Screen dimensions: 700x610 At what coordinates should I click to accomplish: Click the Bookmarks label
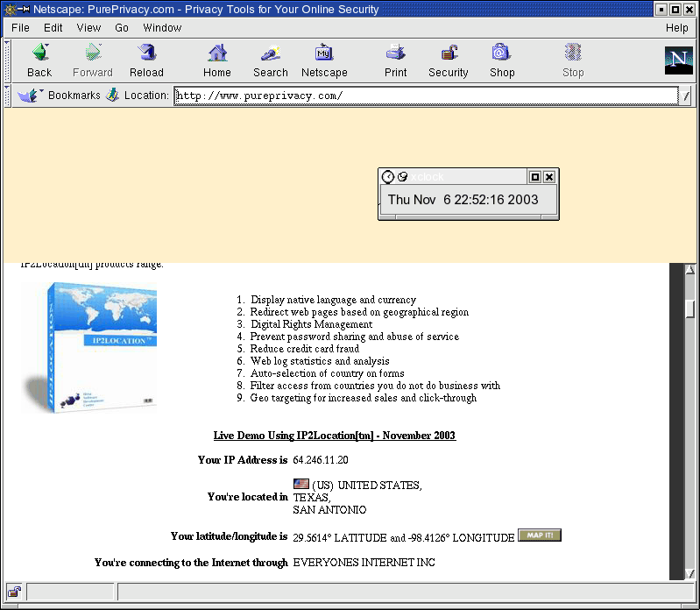click(74, 96)
